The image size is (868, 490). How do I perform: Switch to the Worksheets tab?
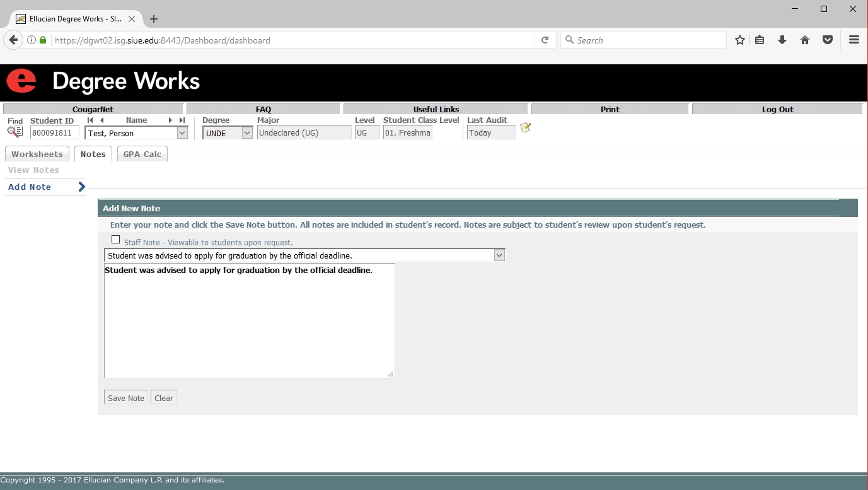(x=37, y=154)
